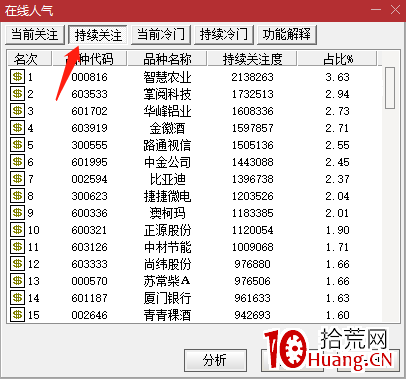Select stock code 600321

89,230
